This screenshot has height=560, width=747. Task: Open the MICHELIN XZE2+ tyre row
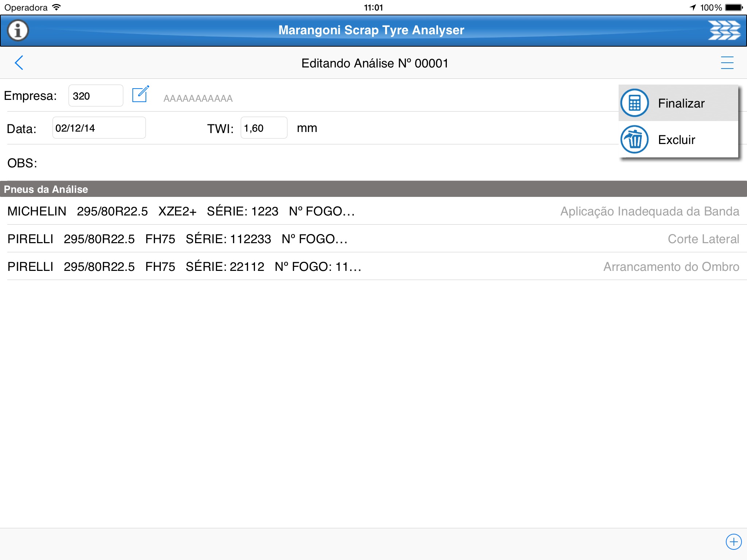pyautogui.click(x=373, y=211)
